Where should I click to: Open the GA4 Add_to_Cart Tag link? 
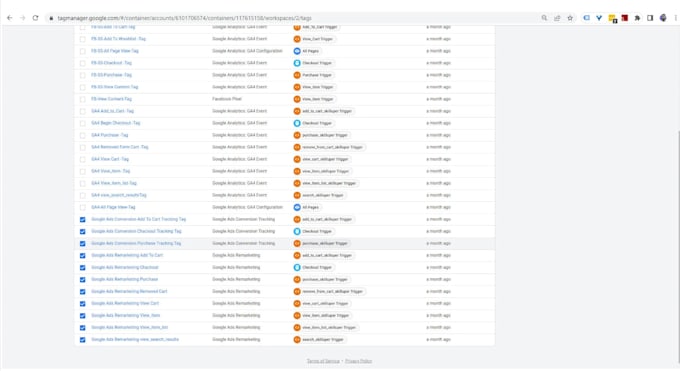(x=112, y=111)
